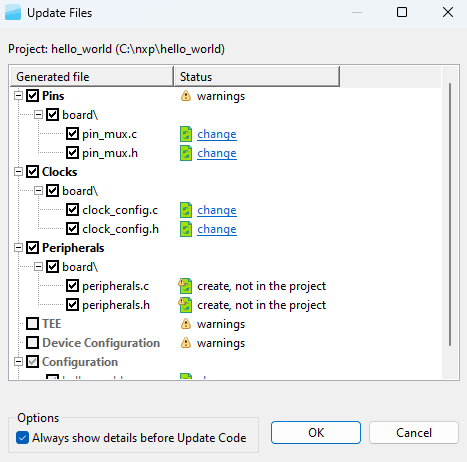Image resolution: width=467 pixels, height=462 pixels.
Task: Click the warning icon beside TEE
Action: click(x=186, y=324)
